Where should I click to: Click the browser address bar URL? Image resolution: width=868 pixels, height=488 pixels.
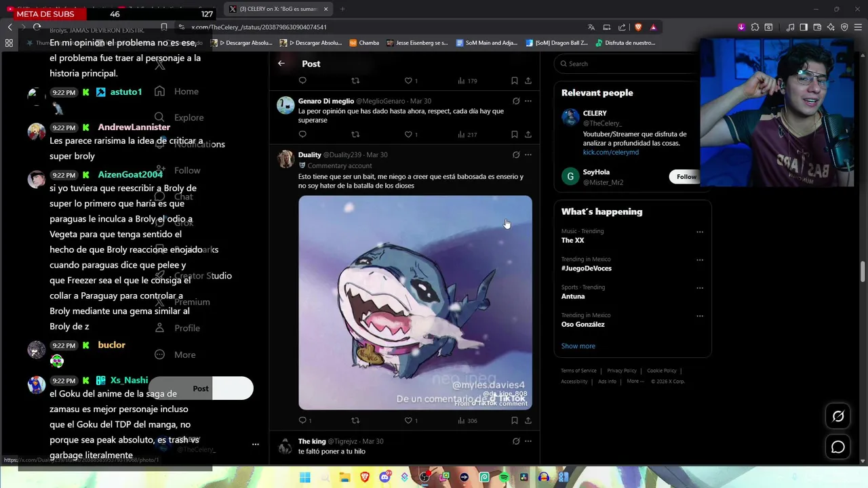259,27
